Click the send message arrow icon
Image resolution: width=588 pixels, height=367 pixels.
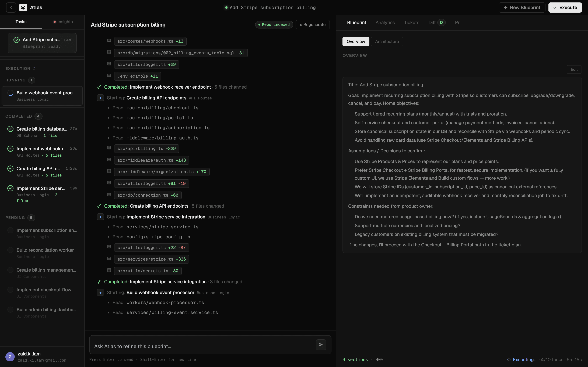(321, 345)
